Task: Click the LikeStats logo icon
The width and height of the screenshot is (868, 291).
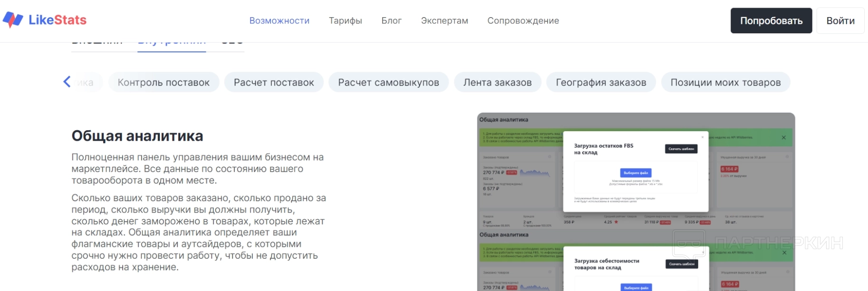Action: [x=13, y=19]
